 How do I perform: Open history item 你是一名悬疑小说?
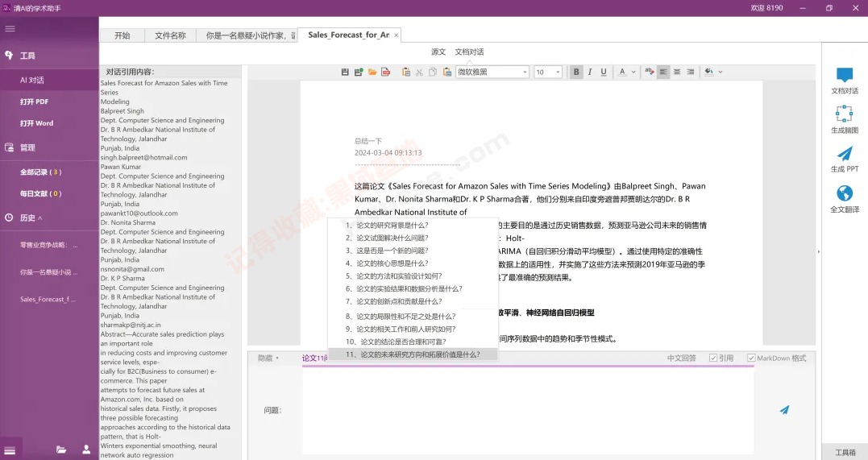point(48,271)
